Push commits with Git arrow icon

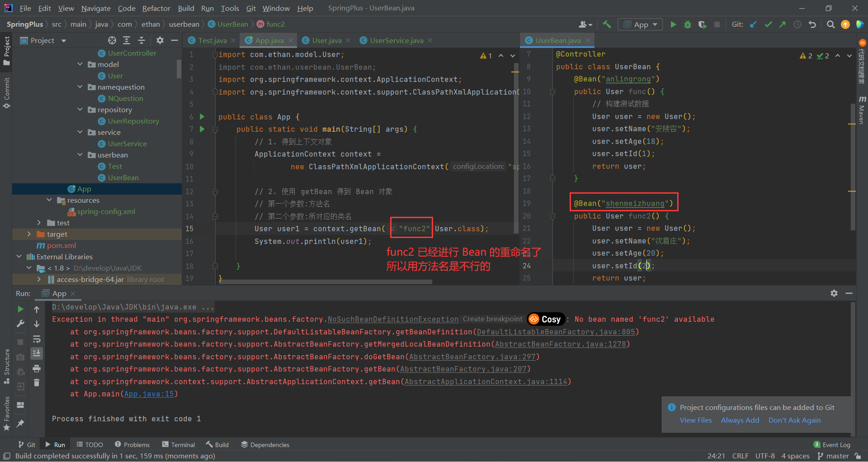point(783,24)
